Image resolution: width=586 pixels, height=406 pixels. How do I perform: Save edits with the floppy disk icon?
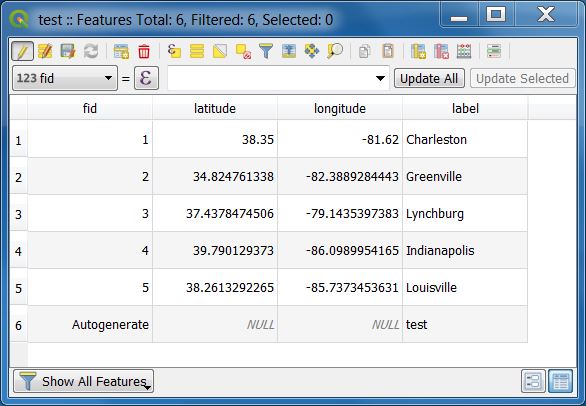(x=68, y=51)
